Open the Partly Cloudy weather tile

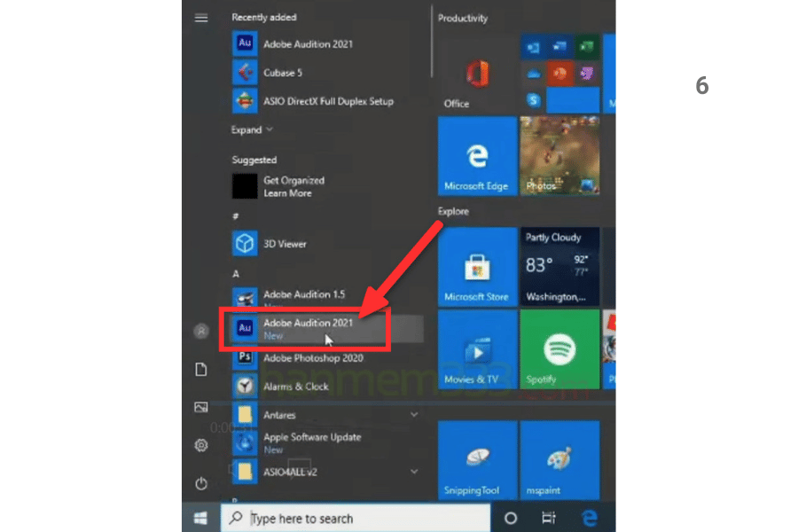(x=559, y=267)
